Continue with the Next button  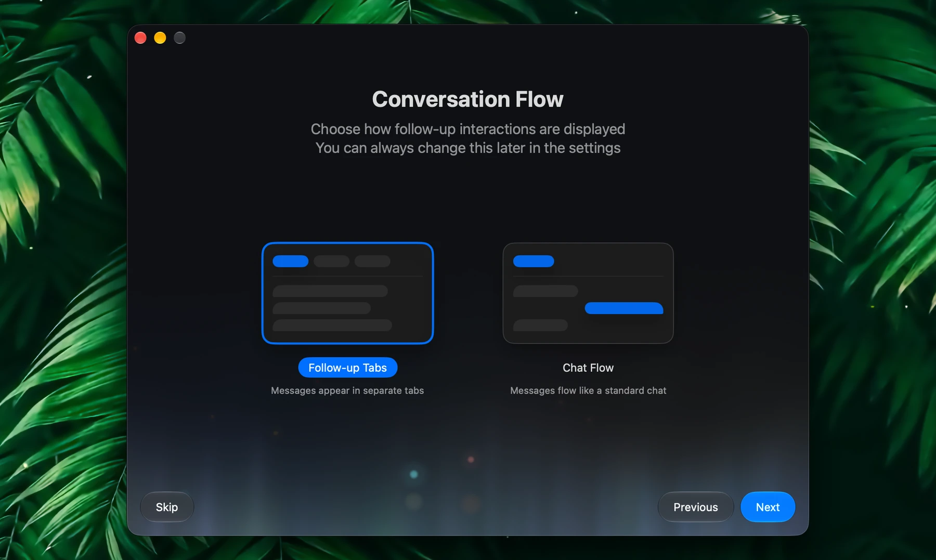[768, 507]
